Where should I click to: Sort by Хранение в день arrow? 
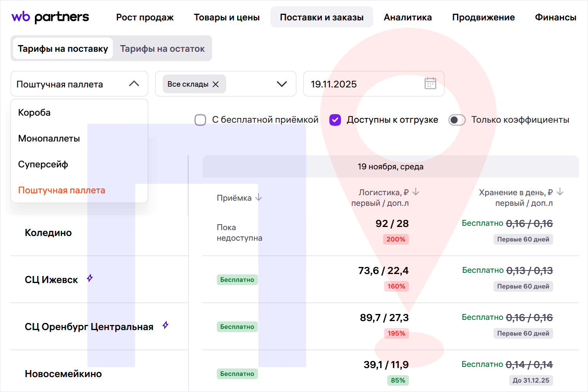click(x=560, y=192)
